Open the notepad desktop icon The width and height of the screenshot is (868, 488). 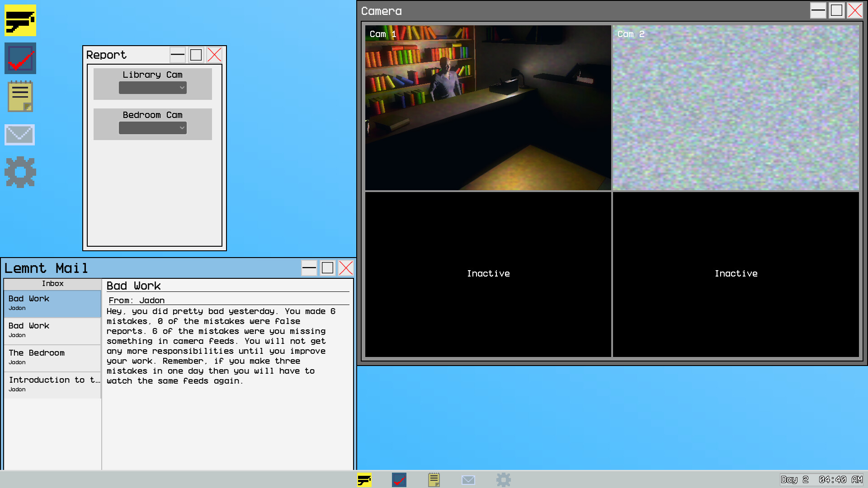point(20,96)
